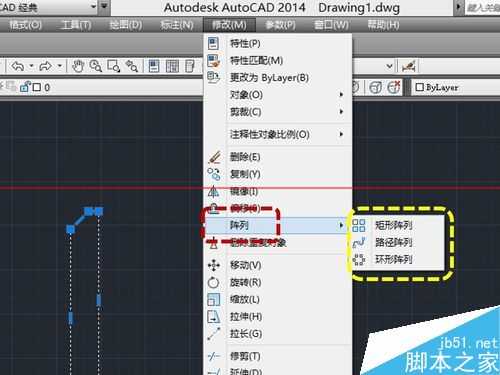Click the layer tool icon with red X
The width and height of the screenshot is (500, 375).
click(x=394, y=87)
